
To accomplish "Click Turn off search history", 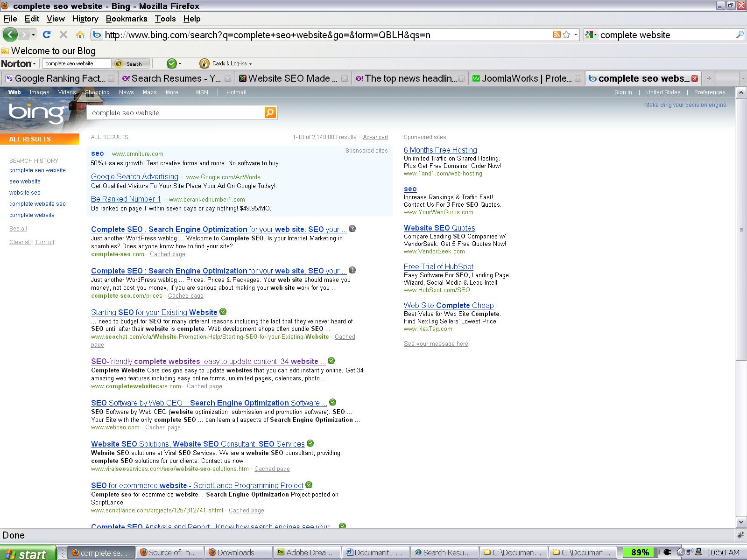I will click(44, 242).
